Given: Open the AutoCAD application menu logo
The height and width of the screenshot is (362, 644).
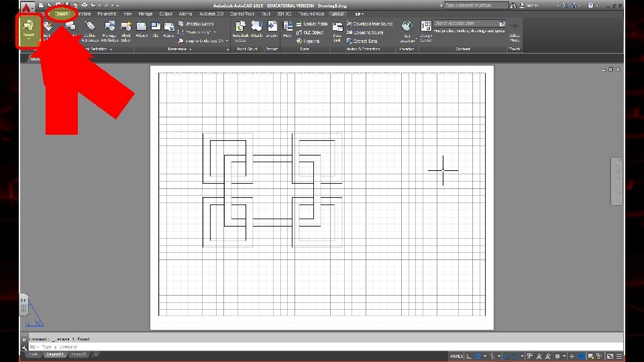Looking at the screenshot, I should click(x=27, y=7).
